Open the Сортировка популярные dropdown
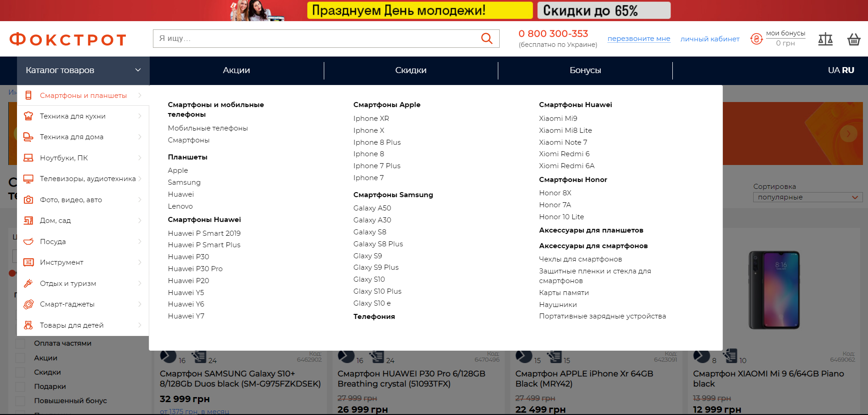This screenshot has height=415, width=868. point(808,197)
